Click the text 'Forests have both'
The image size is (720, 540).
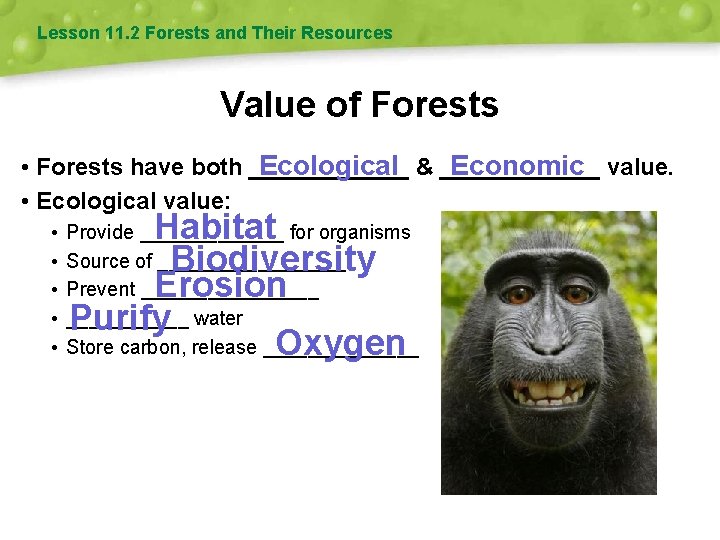tap(139, 166)
